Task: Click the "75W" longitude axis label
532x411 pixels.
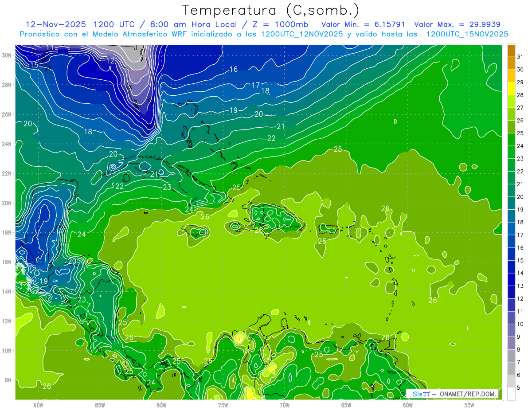Action: pyautogui.click(x=223, y=405)
